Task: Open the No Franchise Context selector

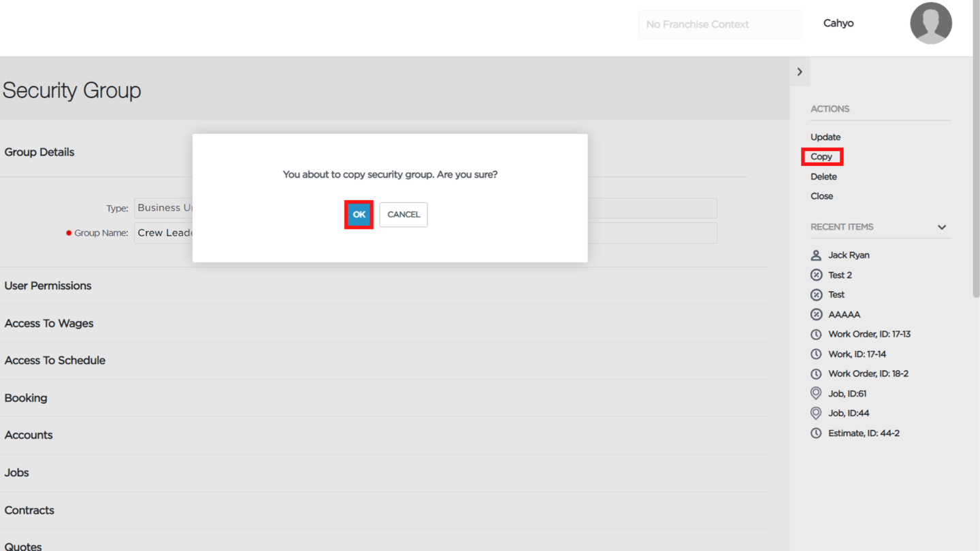Action: [x=720, y=24]
